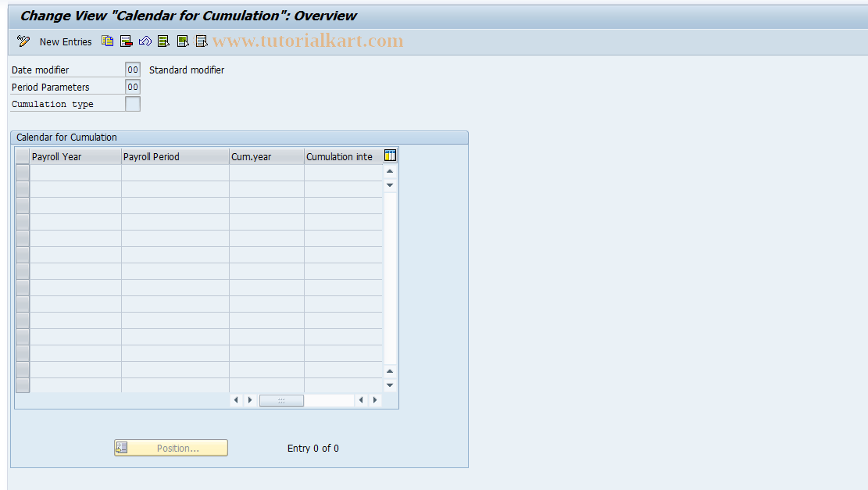Click first row Payroll Year cell
The image size is (868, 490).
[x=75, y=173]
